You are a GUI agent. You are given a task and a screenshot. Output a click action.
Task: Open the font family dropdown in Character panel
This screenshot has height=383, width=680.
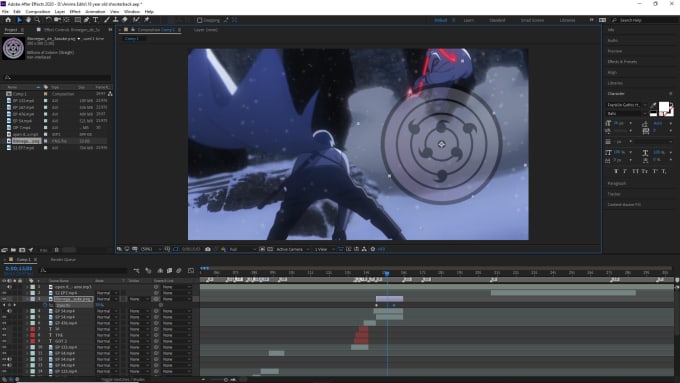tap(626, 105)
